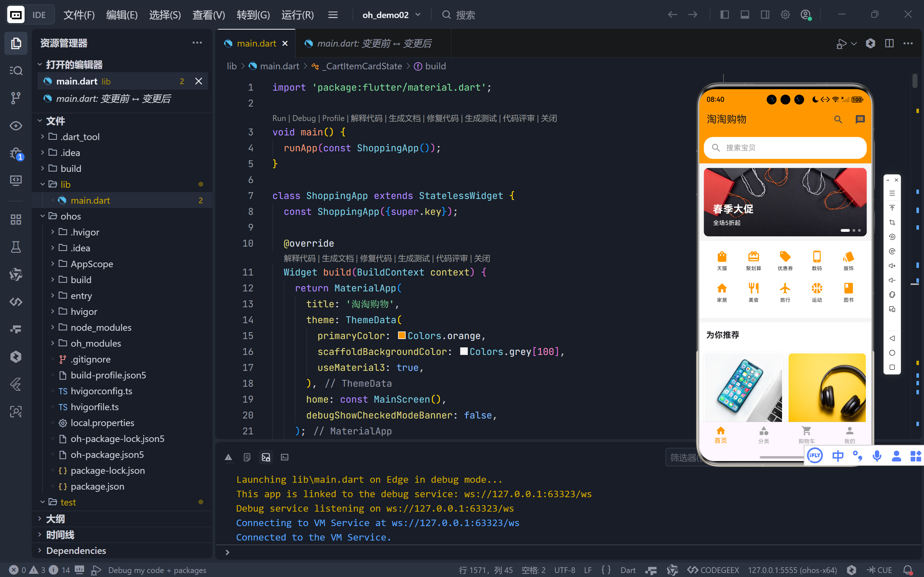Click the orange color swatch before Colors.orange
The image size is (924, 577).
point(402,335)
